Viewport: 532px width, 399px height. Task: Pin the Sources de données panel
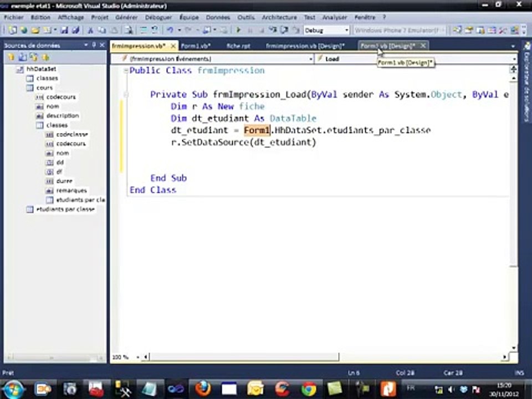tap(94, 45)
